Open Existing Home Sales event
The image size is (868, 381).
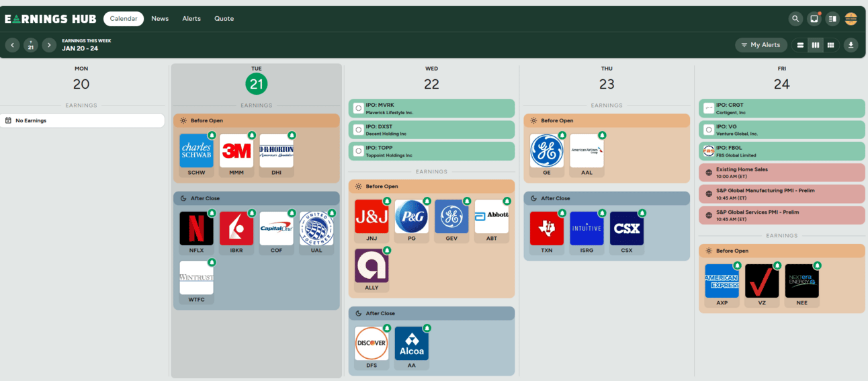click(781, 173)
